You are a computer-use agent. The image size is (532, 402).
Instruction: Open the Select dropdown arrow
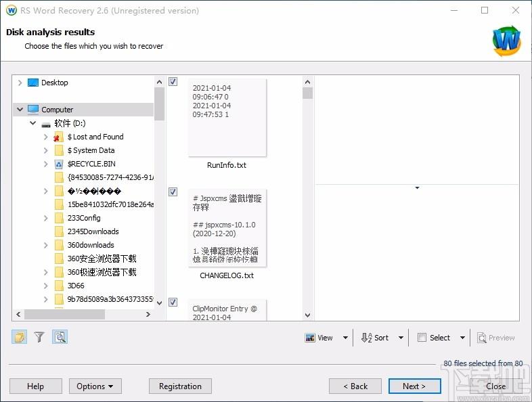pos(462,338)
